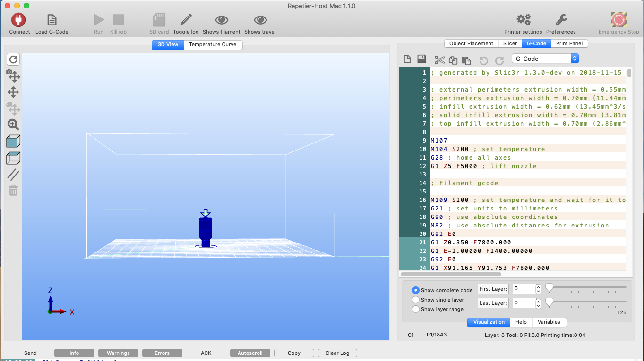Toggle the Info log filter
The width and height of the screenshot is (644, 361).
coord(74,353)
